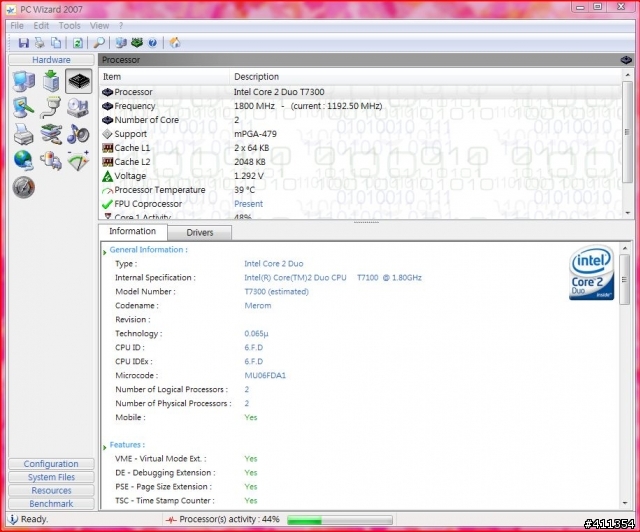Click the T7300 (estimated) model value
Image resolution: width=640 pixels, height=532 pixels.
[x=276, y=292]
